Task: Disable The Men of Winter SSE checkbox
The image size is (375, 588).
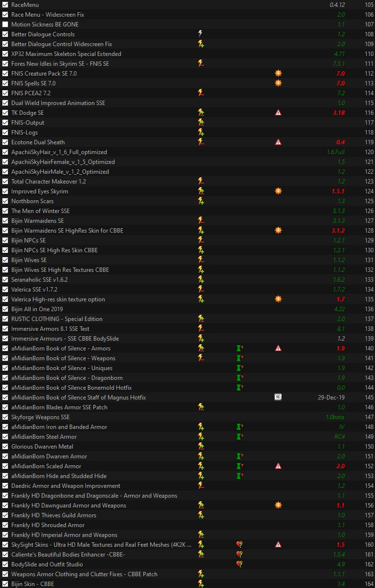Action: pos(5,211)
